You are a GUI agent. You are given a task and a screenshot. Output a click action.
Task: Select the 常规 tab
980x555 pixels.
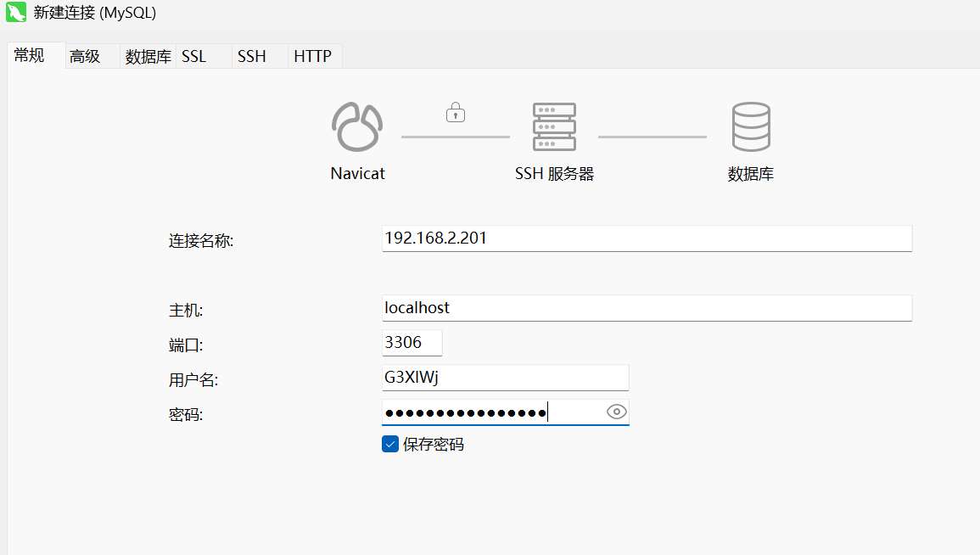click(30, 56)
